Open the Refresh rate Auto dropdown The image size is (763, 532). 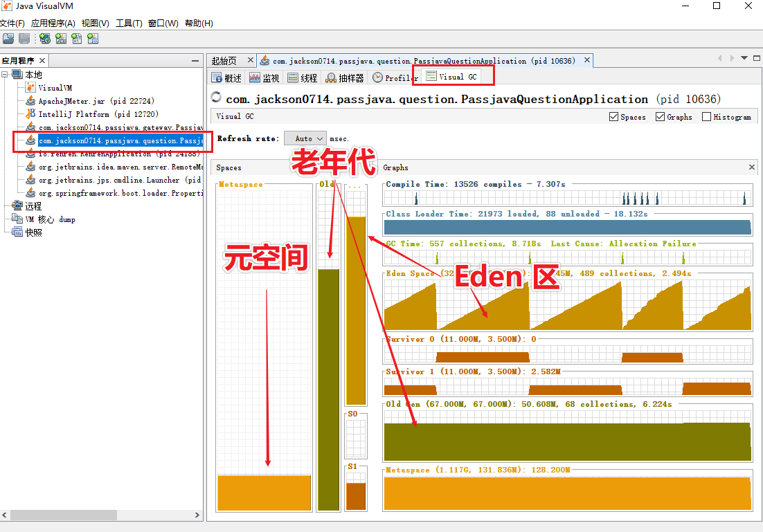305,138
